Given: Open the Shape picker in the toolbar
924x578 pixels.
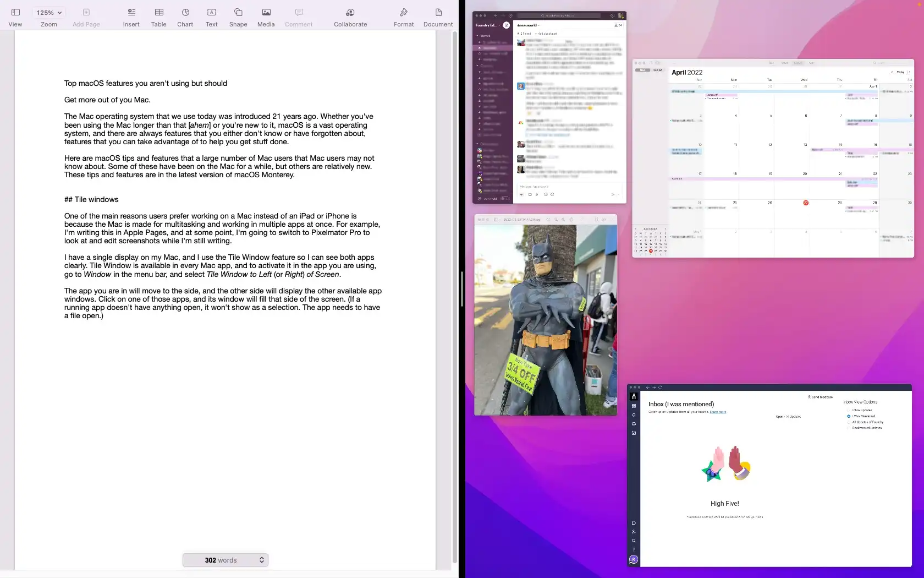Looking at the screenshot, I should coord(238,17).
